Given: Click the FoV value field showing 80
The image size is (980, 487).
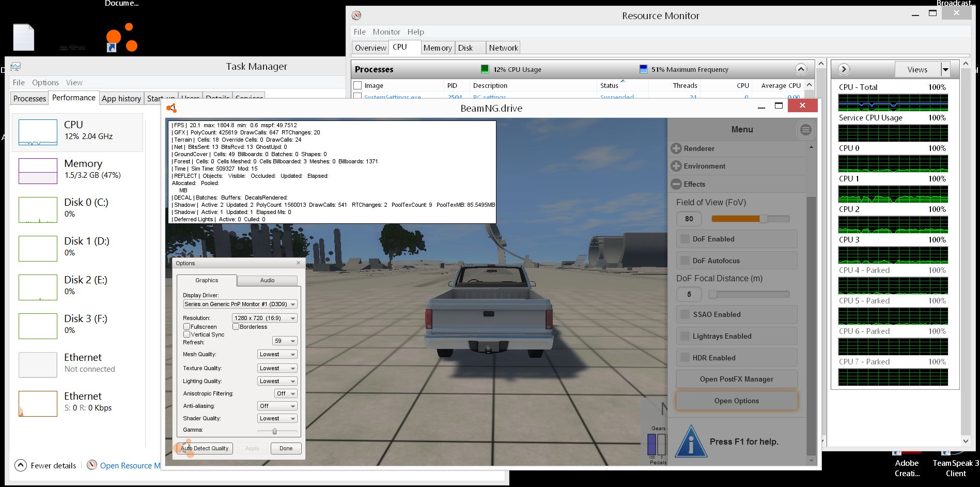Looking at the screenshot, I should click(x=689, y=219).
